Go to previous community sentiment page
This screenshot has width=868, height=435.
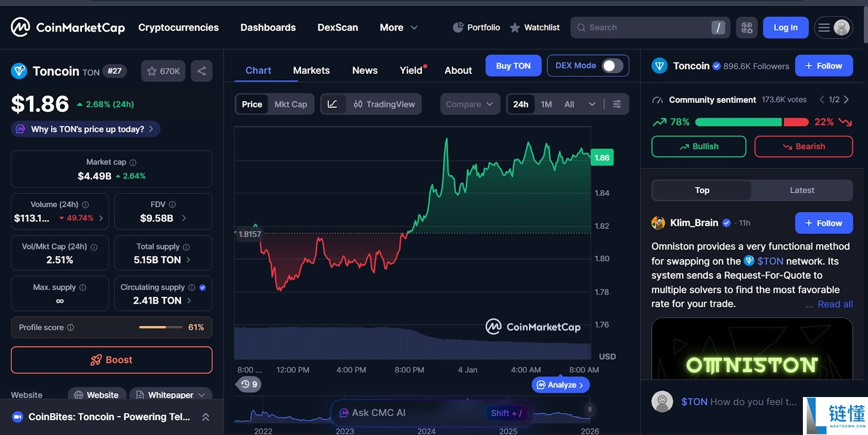click(x=822, y=100)
